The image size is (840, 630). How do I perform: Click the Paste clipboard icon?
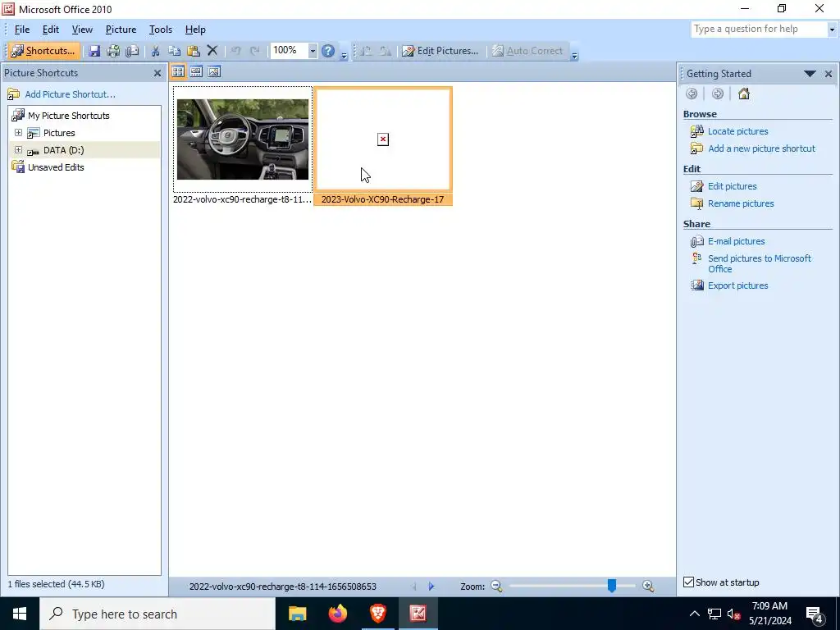pos(194,51)
